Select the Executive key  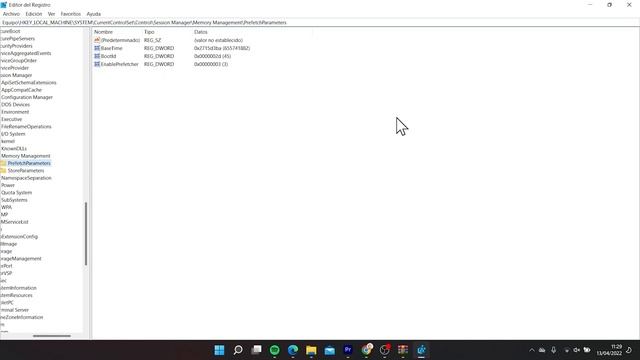[x=11, y=119]
